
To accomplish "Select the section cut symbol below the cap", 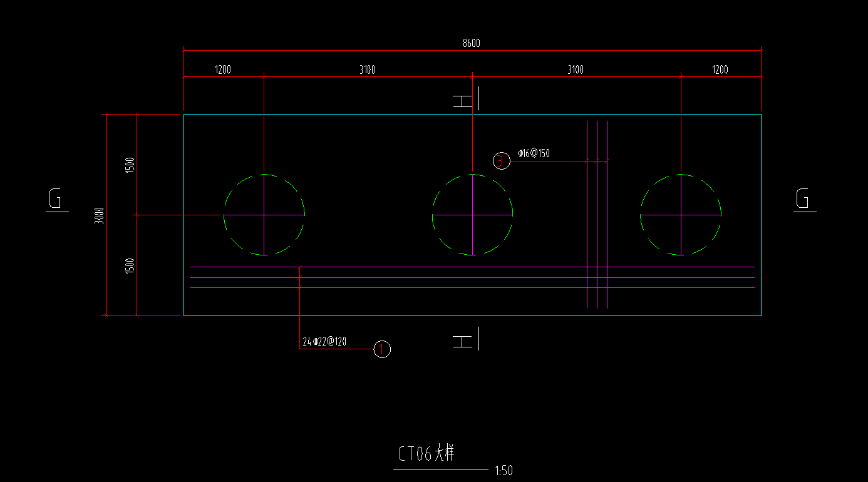I will pos(467,339).
